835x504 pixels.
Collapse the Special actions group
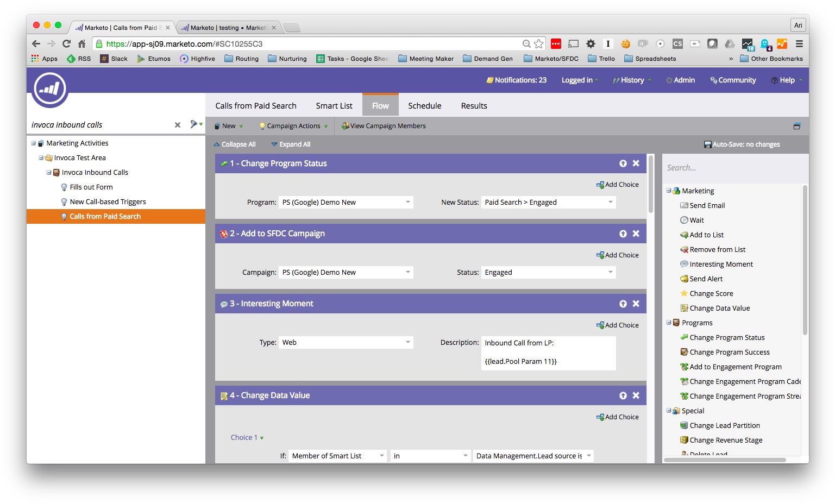tap(669, 411)
